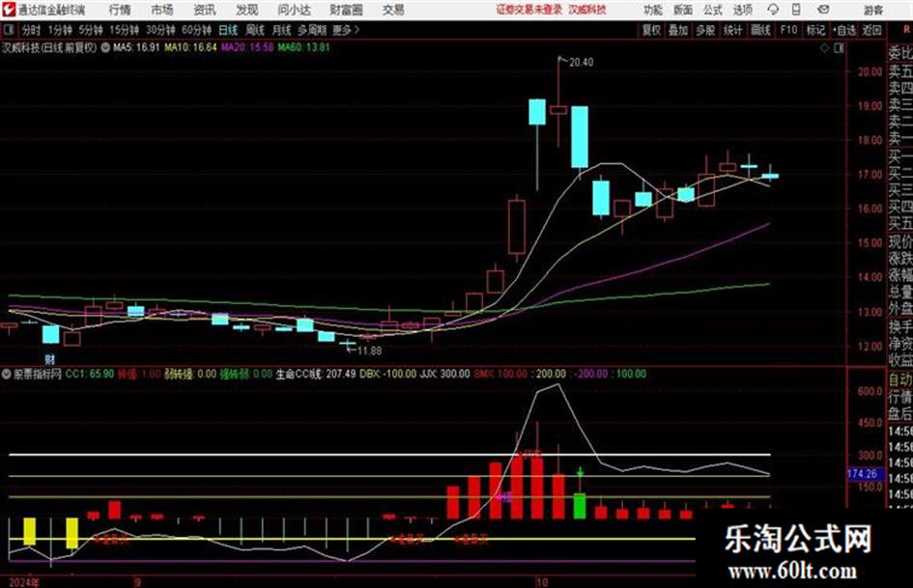This screenshot has height=588, width=913.
Task: Click the 叠加 overlay button
Action: [678, 30]
